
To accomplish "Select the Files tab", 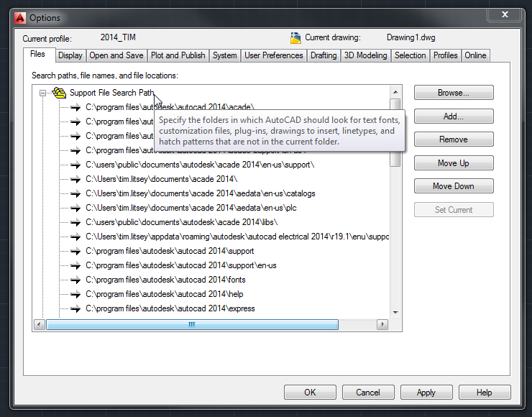I will 37,54.
